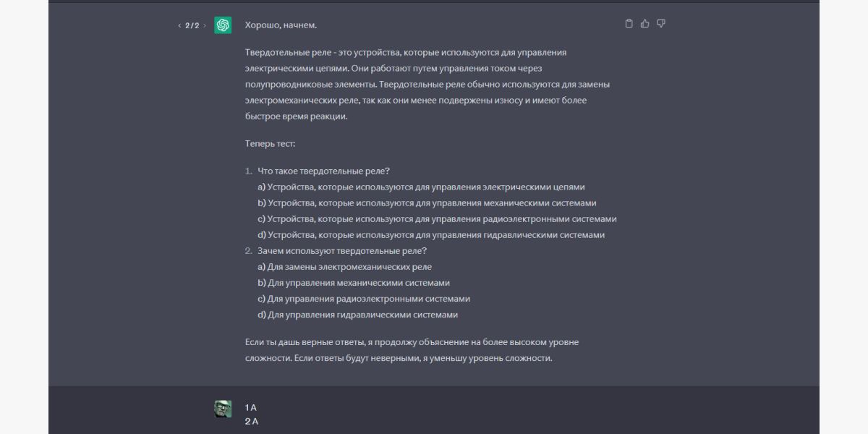Image resolution: width=868 pixels, height=434 pixels.
Task: Click the message header line Хорошо, начнем
Action: (281, 24)
